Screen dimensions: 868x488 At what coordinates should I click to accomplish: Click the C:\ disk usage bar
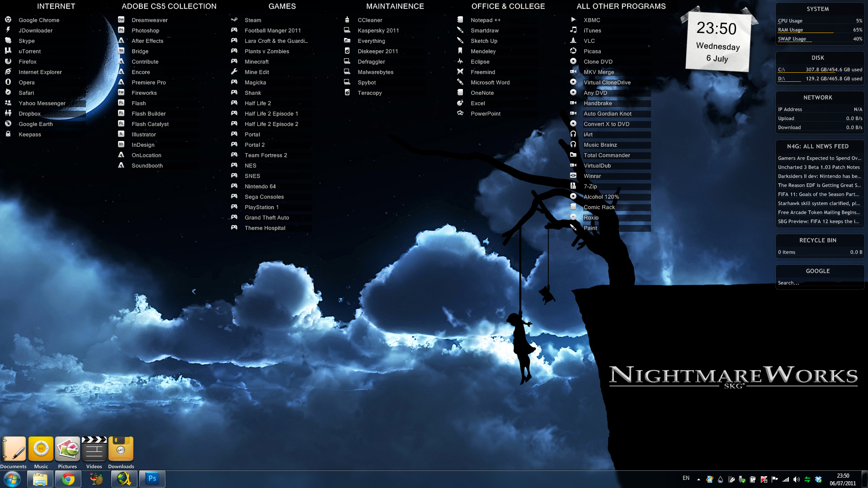point(820,70)
